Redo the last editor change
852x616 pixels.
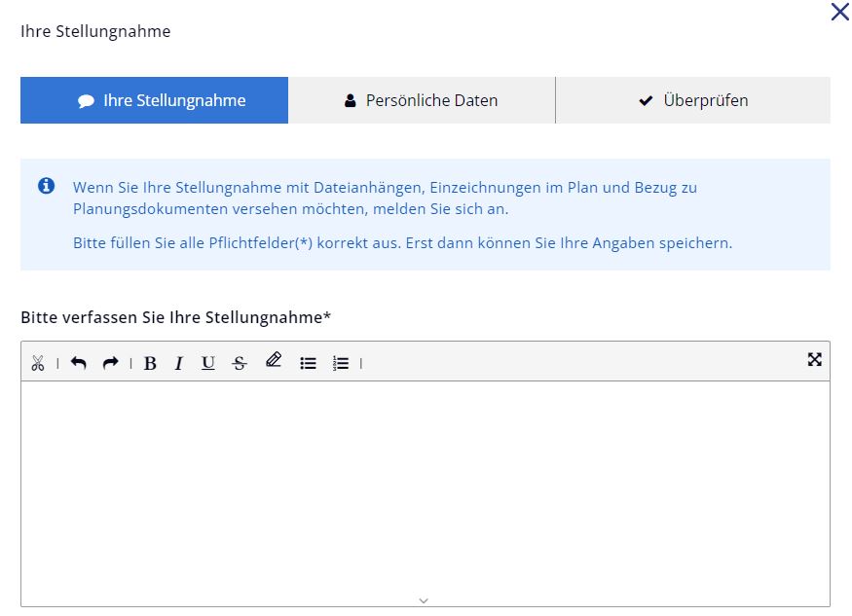(109, 362)
